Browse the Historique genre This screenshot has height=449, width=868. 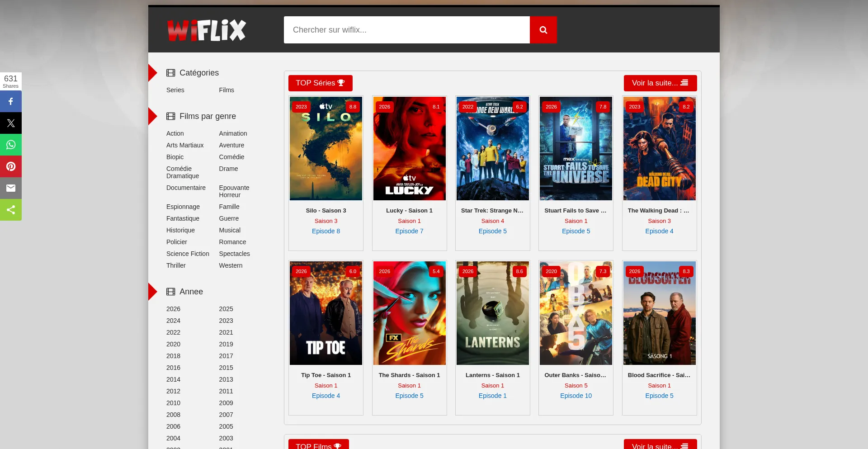coord(180,230)
